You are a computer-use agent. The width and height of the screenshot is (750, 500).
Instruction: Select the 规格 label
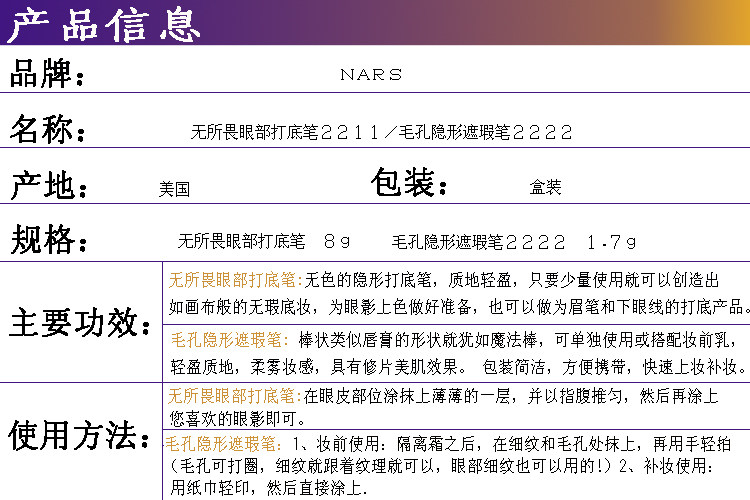click(x=48, y=239)
